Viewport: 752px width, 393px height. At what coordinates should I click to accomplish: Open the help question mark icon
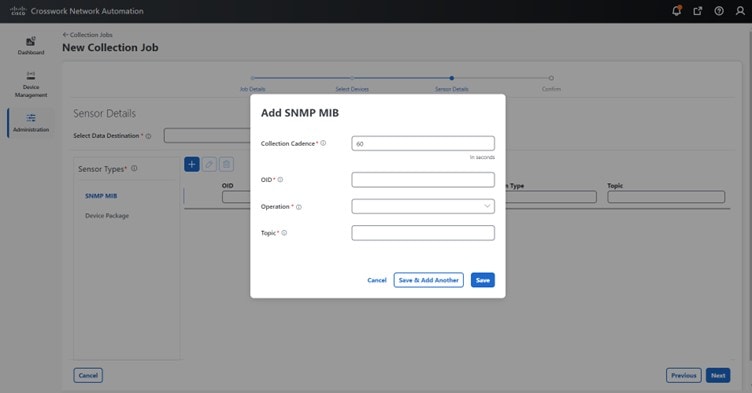[719, 11]
